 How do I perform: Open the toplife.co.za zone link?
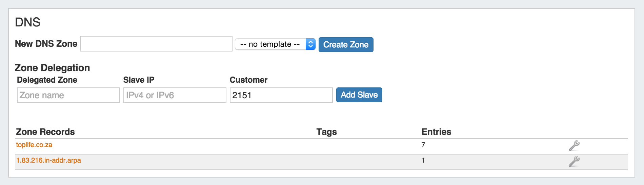34,145
